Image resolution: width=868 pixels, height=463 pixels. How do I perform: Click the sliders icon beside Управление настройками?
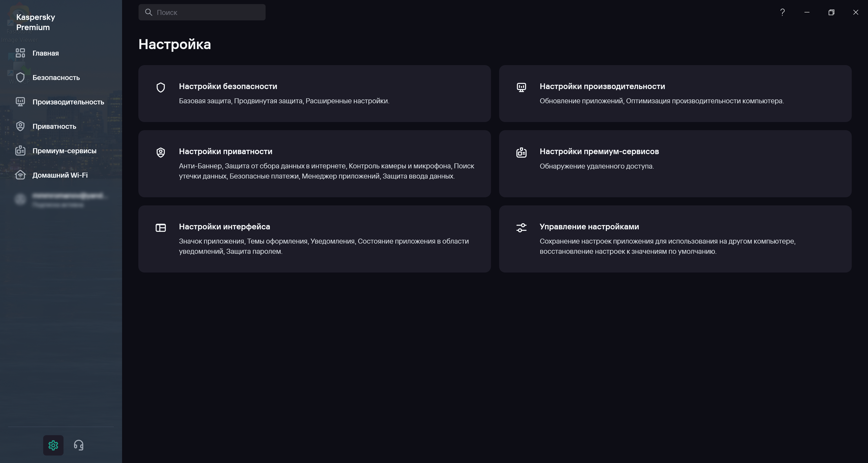click(521, 228)
